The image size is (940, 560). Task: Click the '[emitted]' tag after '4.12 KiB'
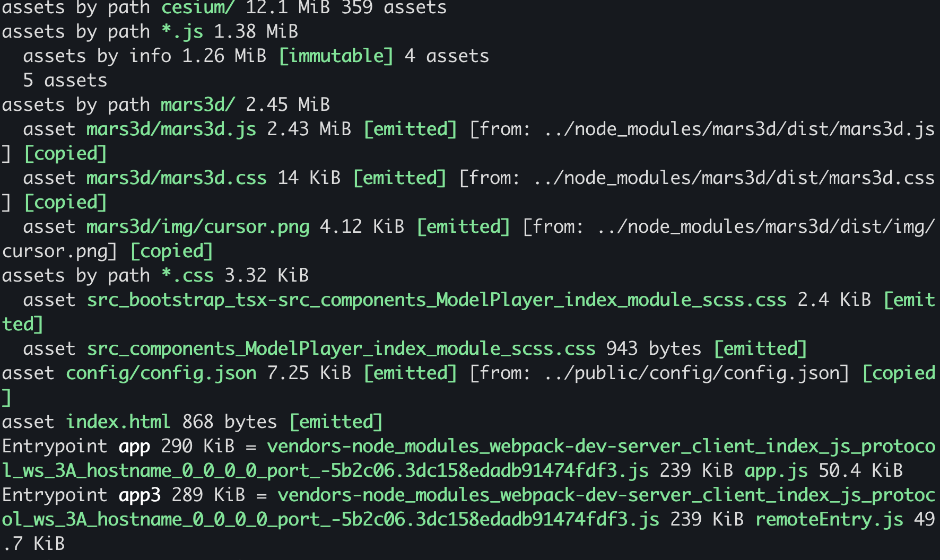pos(463,227)
